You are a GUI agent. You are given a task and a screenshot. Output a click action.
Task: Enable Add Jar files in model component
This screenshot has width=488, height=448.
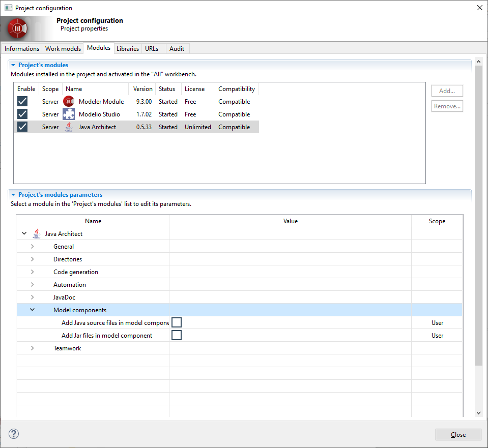[x=177, y=336]
